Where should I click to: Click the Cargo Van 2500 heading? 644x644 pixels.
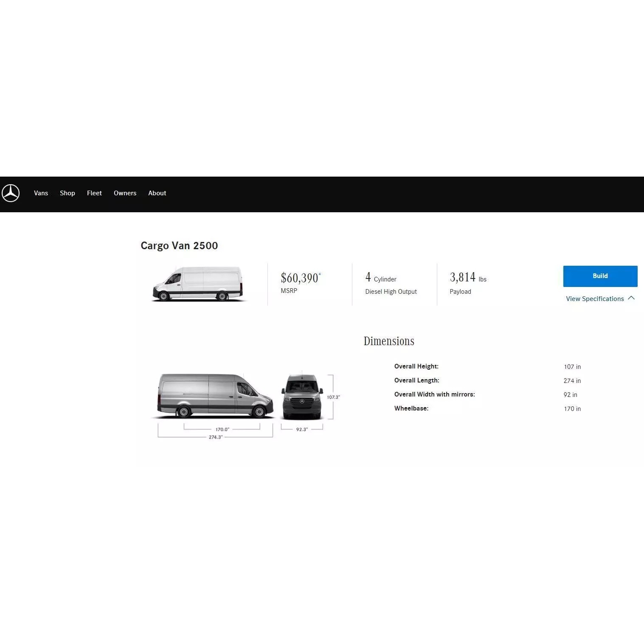pos(179,246)
